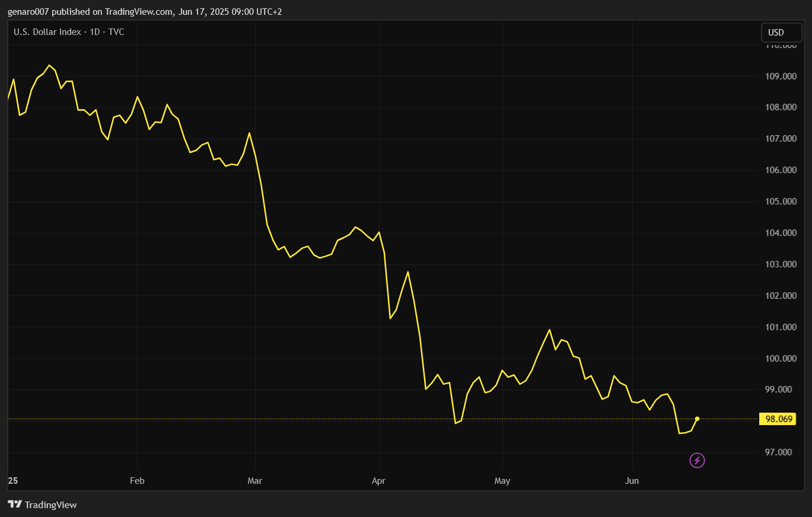
Task: Click the Jun label on time axis
Action: [x=632, y=481]
